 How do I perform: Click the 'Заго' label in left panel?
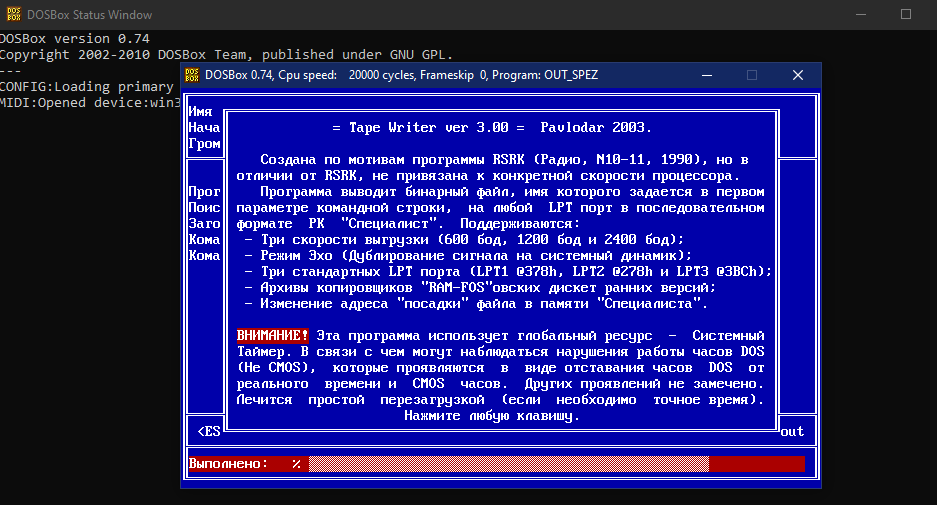tap(204, 224)
